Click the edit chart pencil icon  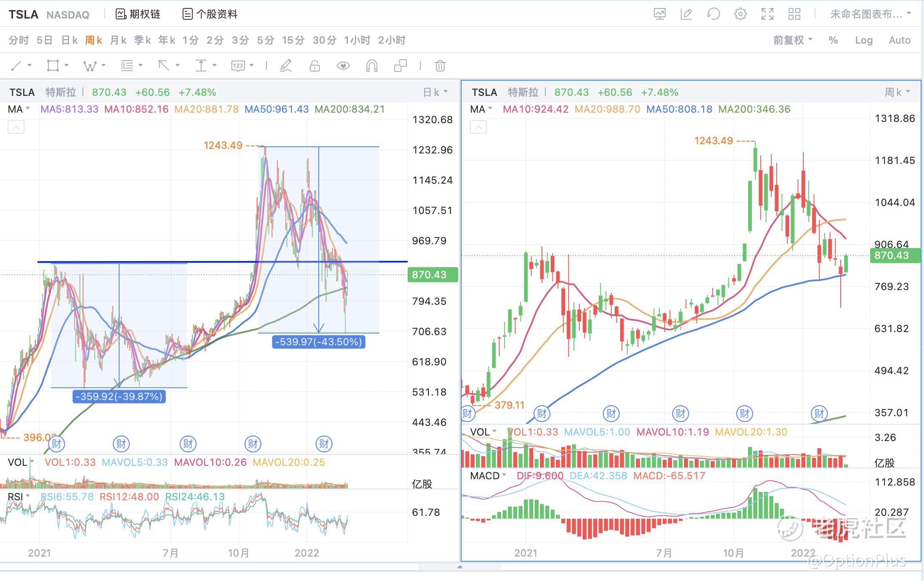[x=686, y=14]
